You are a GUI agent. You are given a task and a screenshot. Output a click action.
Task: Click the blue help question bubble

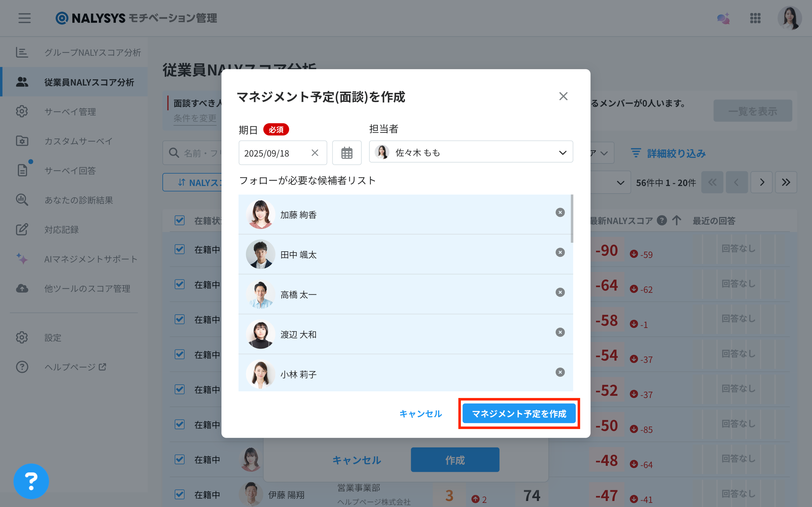[x=31, y=481]
